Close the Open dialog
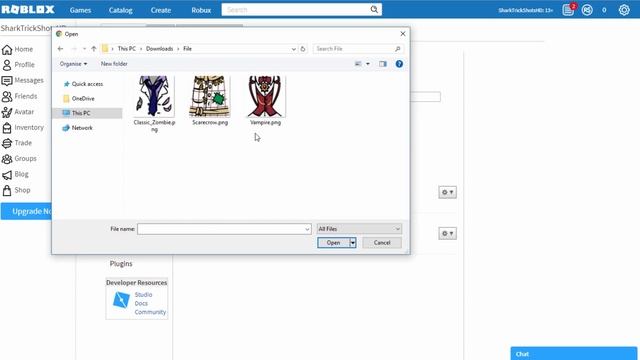The height and width of the screenshot is (360, 640). (x=403, y=34)
